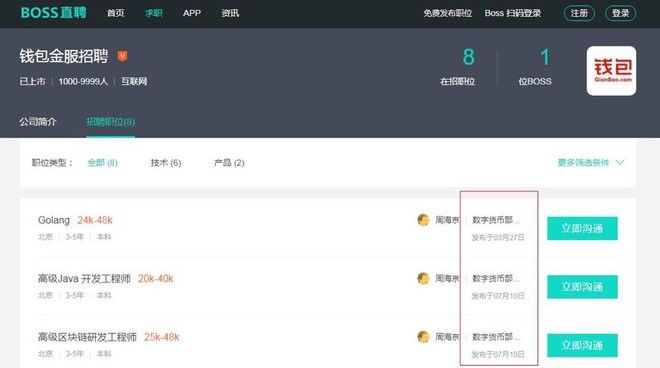Click 立即沟通 for the Golang job
Viewport: 660px width, 368px height.
(582, 228)
